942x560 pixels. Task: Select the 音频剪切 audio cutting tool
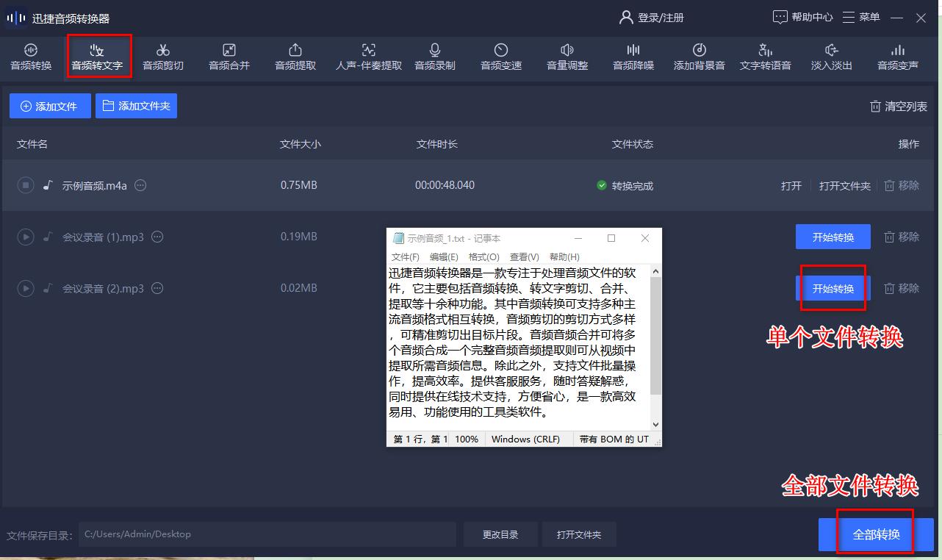click(162, 57)
